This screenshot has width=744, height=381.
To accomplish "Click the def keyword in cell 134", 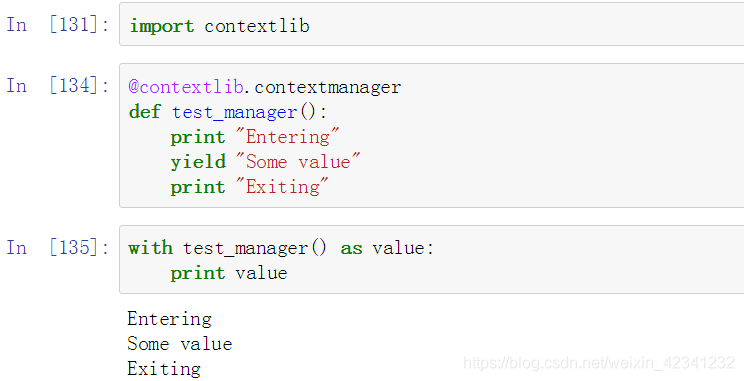I will [x=145, y=112].
